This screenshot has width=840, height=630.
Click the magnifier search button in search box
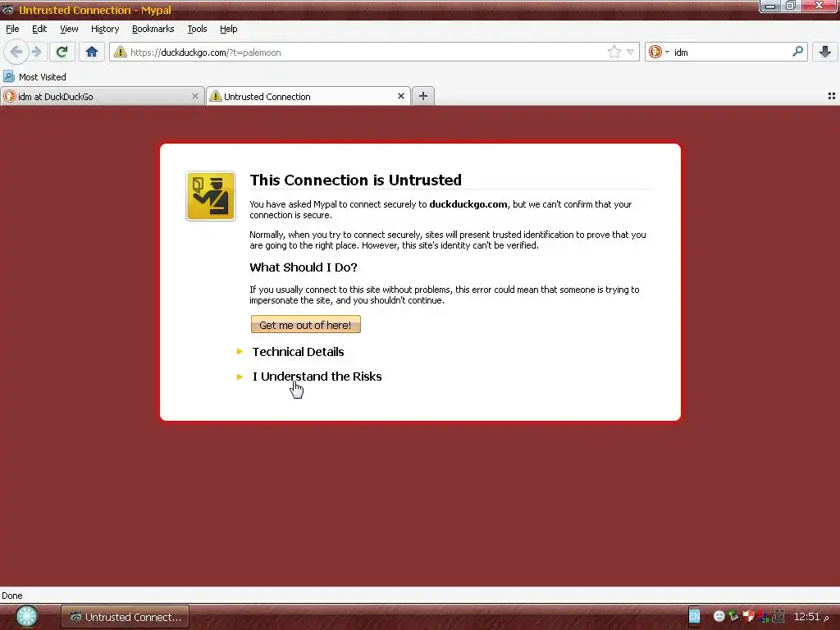[x=797, y=52]
